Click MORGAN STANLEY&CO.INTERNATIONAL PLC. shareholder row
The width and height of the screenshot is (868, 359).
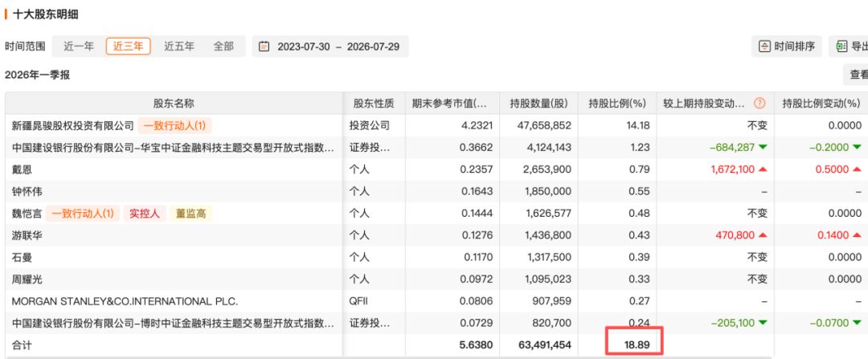[125, 302]
